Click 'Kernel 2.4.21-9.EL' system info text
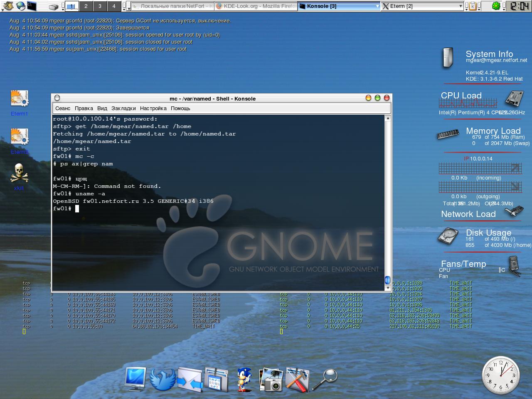Image resolution: width=532 pixels, height=399 pixels. 487,73
